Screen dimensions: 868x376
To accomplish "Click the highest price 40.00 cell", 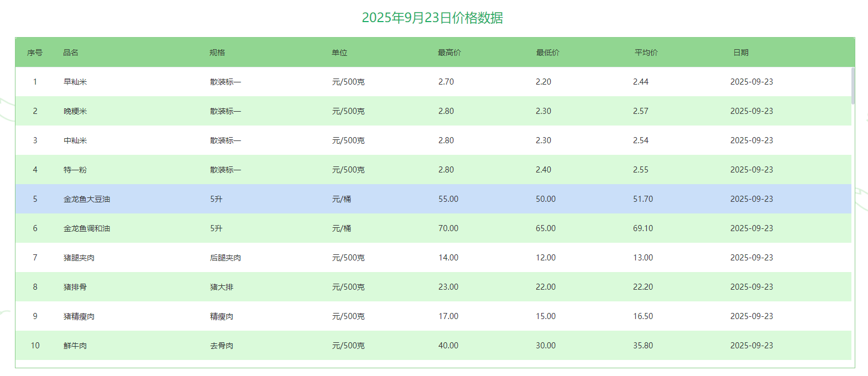I will (x=448, y=346).
